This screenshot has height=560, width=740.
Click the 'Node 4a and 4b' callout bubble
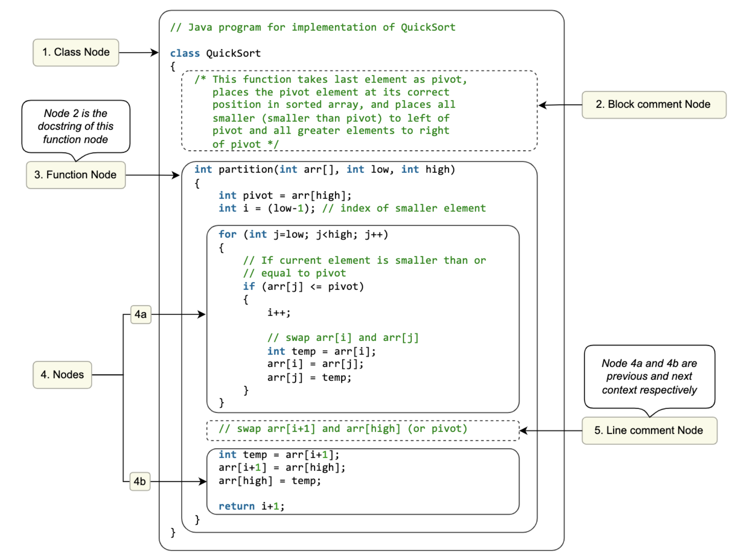coord(649,376)
